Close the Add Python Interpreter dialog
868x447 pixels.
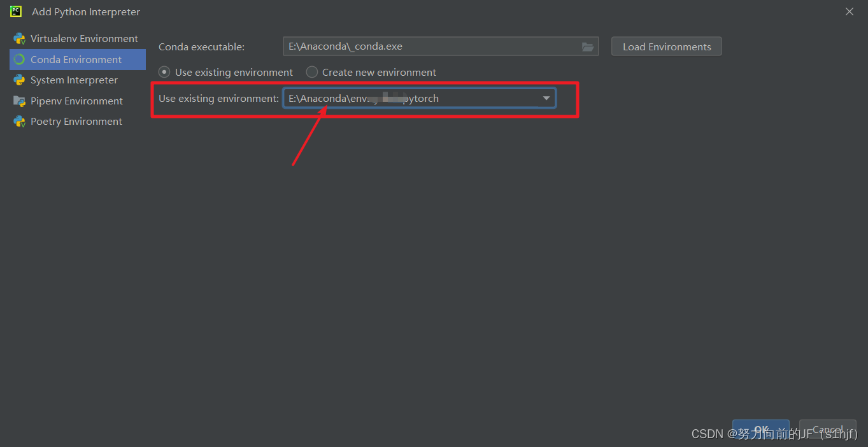click(850, 11)
